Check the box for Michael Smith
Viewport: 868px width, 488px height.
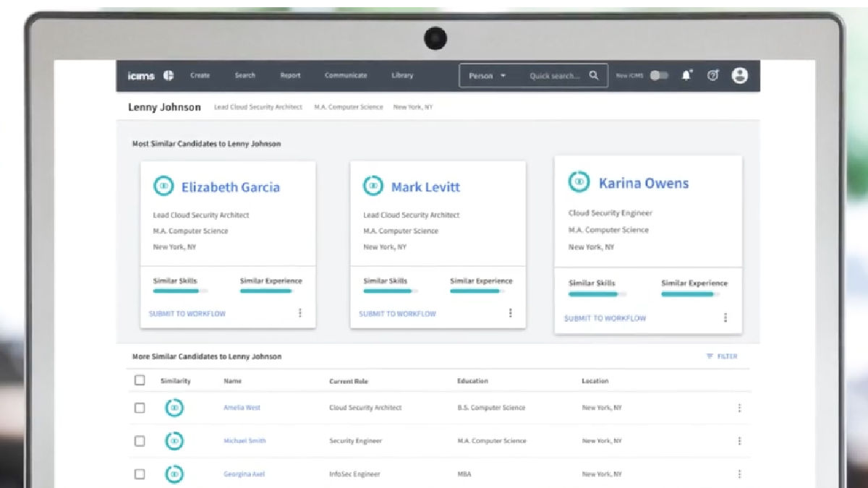[140, 441]
